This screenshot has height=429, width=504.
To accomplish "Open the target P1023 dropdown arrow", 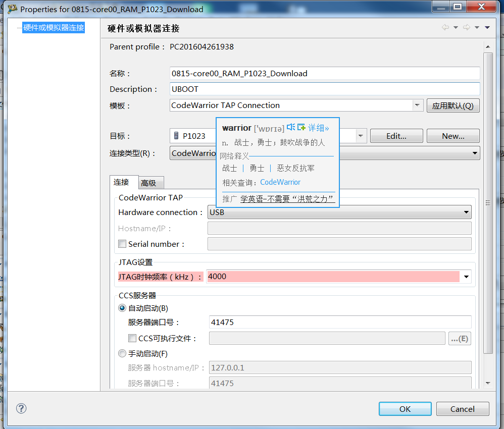I will click(x=361, y=136).
